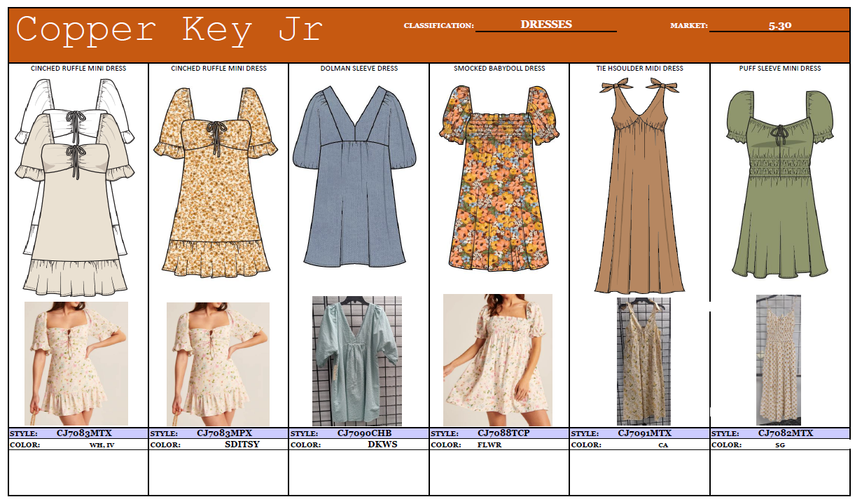Select the TIE HSOULDER MIDI DRESS heading
The image size is (855, 504).
(x=640, y=69)
